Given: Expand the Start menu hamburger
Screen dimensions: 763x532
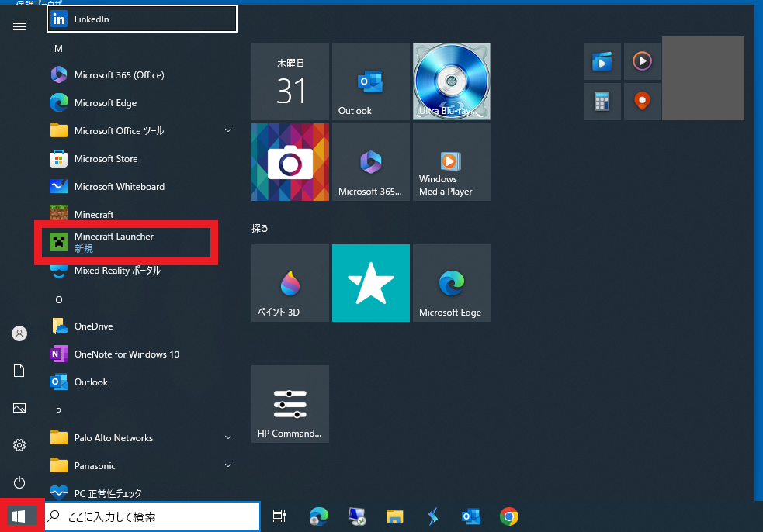Looking at the screenshot, I should 19,26.
